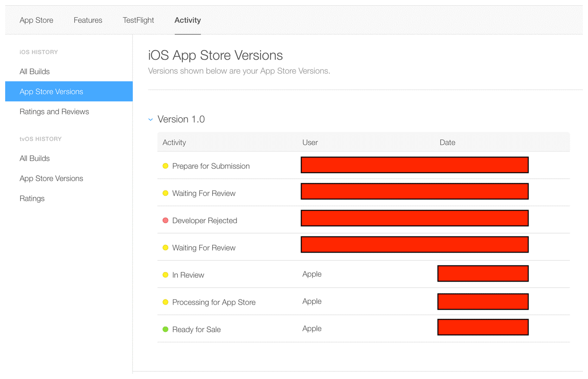Click the red status dot beside Developer Rejected

pyautogui.click(x=166, y=220)
